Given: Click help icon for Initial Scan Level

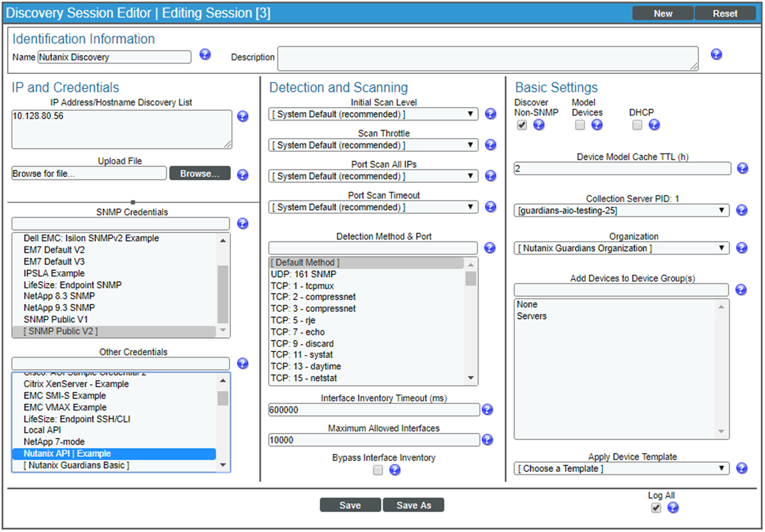Looking at the screenshot, I should 491,114.
